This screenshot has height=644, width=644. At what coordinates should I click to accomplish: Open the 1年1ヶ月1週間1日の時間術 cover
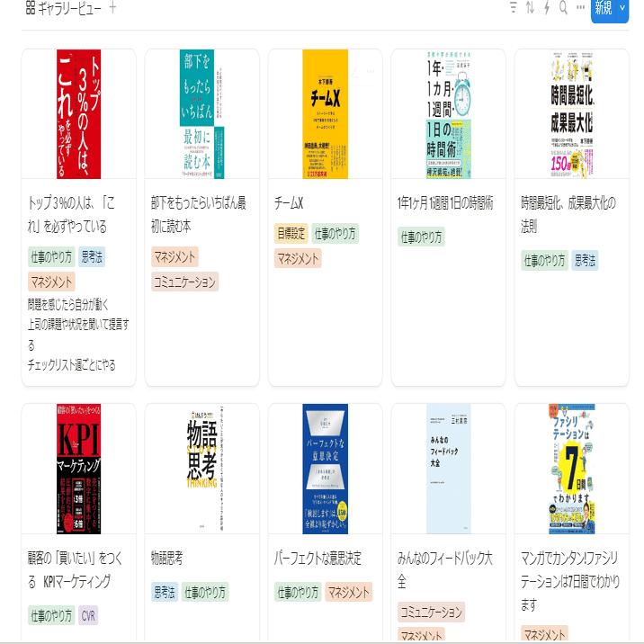(x=448, y=113)
